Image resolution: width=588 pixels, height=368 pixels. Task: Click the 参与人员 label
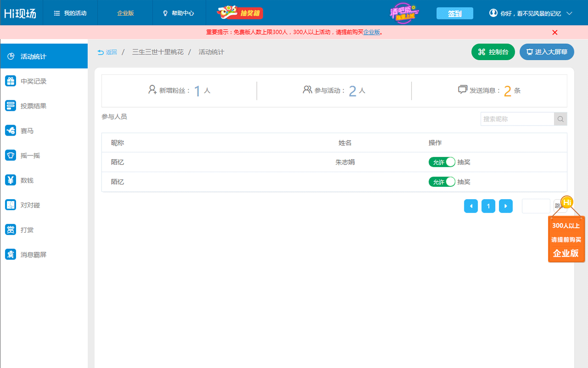point(114,117)
